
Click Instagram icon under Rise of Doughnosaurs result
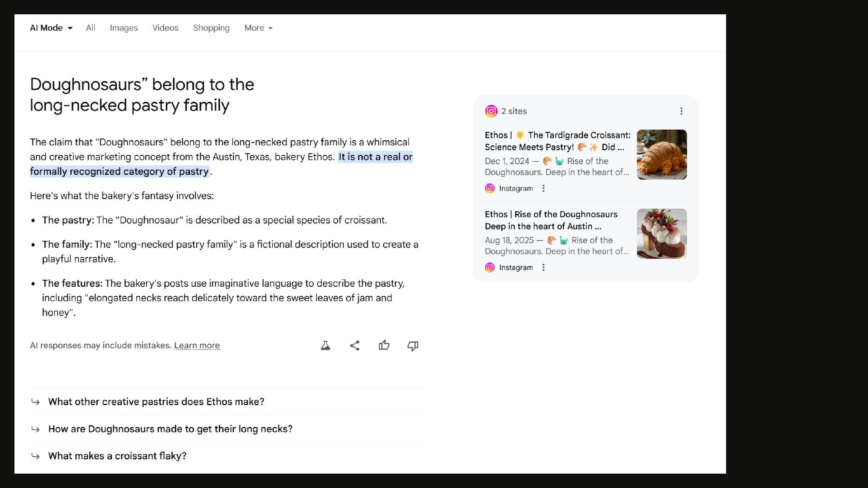490,268
